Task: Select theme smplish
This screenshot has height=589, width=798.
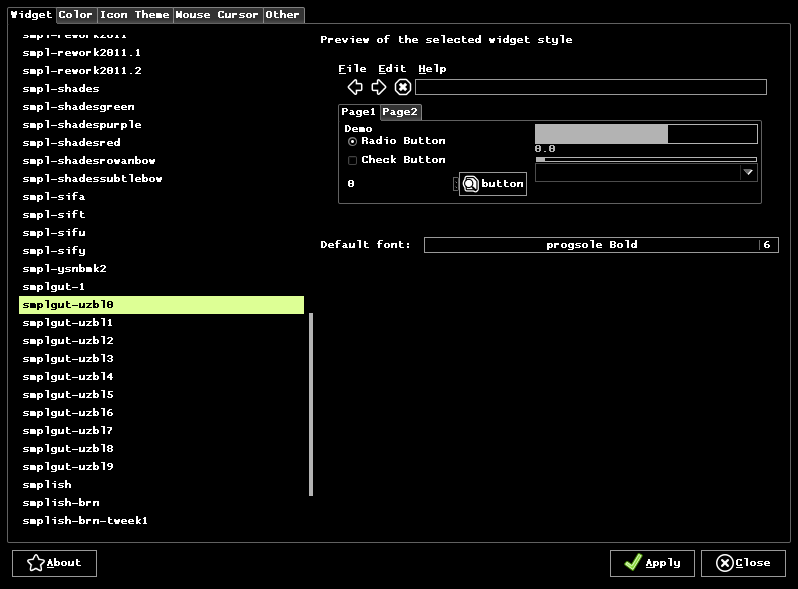Action: [161, 485]
